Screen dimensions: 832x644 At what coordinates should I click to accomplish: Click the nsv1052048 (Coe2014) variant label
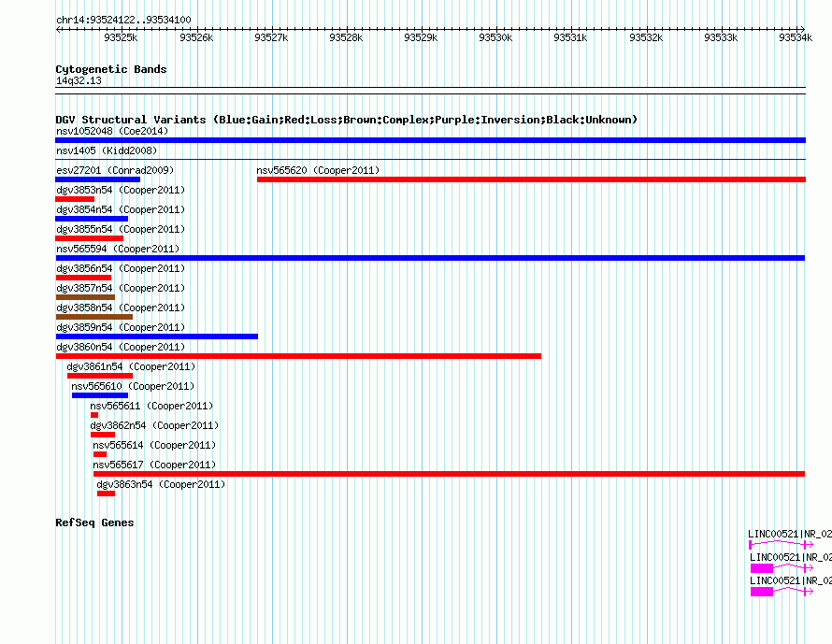click(112, 131)
